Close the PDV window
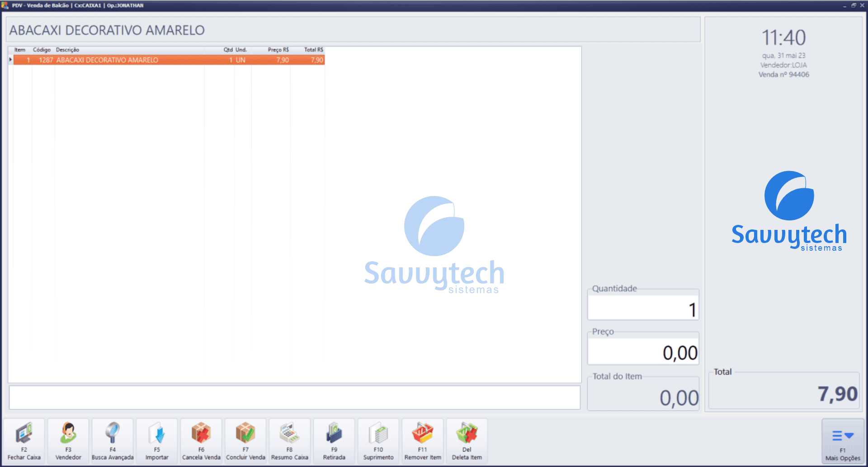 click(x=862, y=5)
